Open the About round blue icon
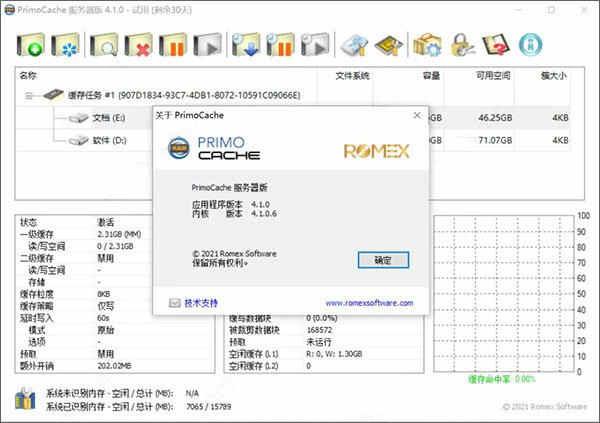Viewport: 600px width, 423px height. [531, 45]
